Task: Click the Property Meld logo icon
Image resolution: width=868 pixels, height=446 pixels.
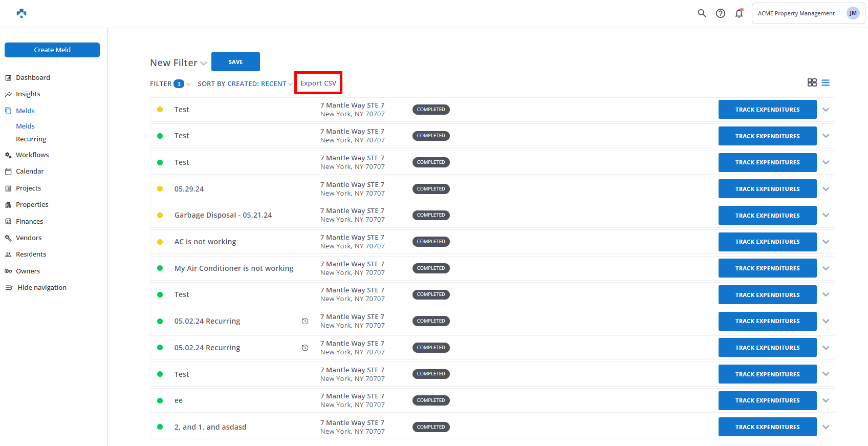Action: pos(21,13)
